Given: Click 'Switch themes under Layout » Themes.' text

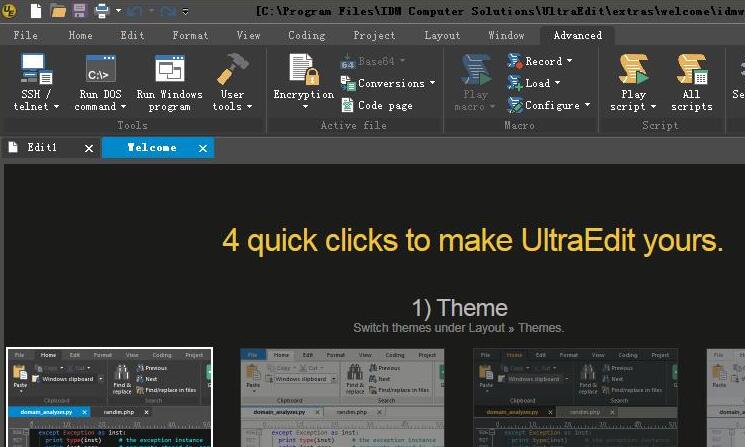Looking at the screenshot, I should click(458, 328).
